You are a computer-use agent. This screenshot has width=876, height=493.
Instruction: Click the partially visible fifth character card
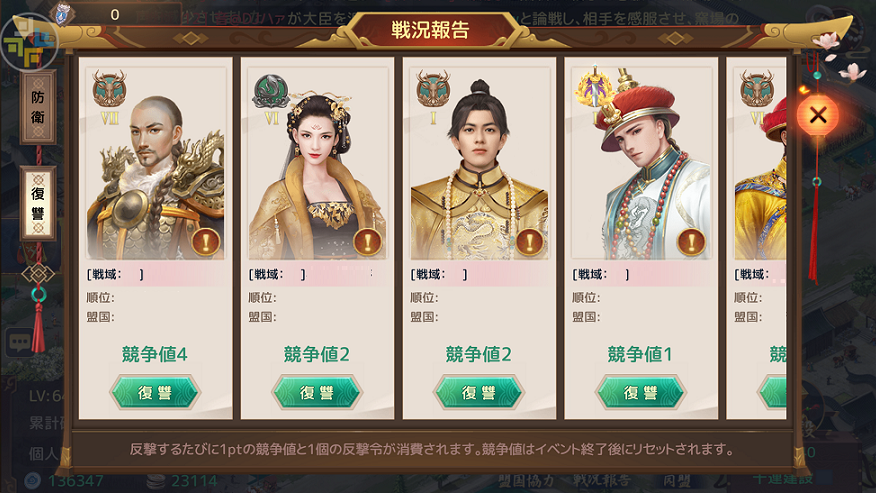tap(756, 238)
